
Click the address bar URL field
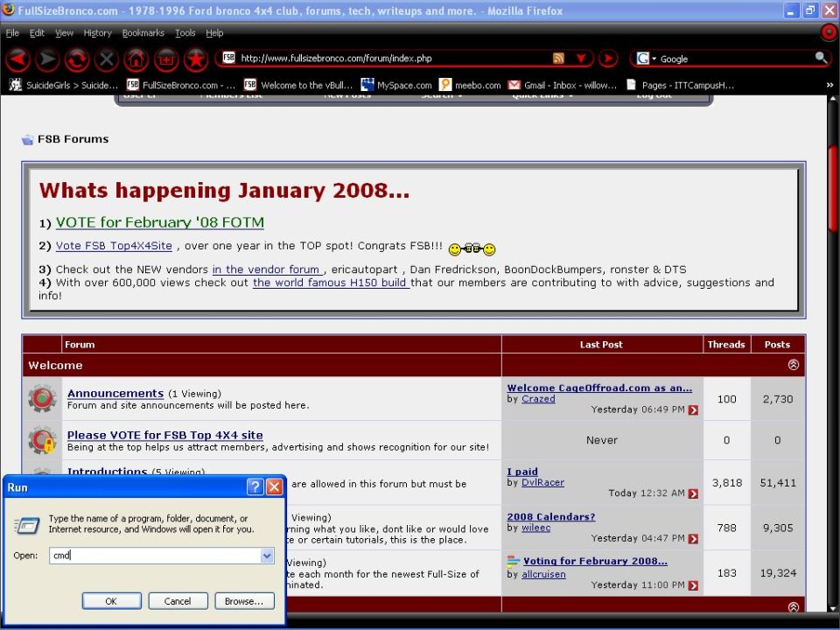(x=394, y=59)
